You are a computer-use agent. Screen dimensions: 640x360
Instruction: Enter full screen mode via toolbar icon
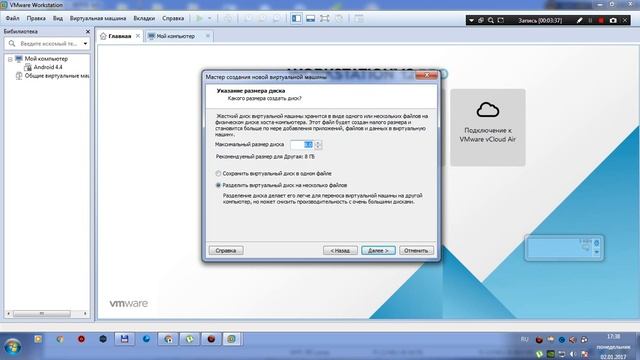(324, 18)
